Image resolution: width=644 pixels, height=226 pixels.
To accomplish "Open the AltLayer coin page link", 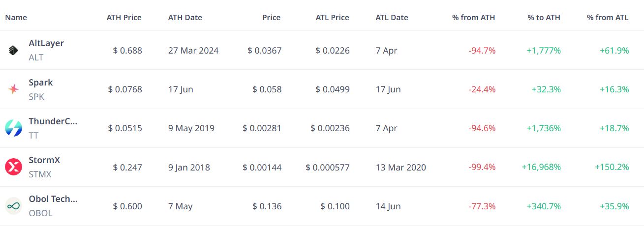I will coord(46,43).
